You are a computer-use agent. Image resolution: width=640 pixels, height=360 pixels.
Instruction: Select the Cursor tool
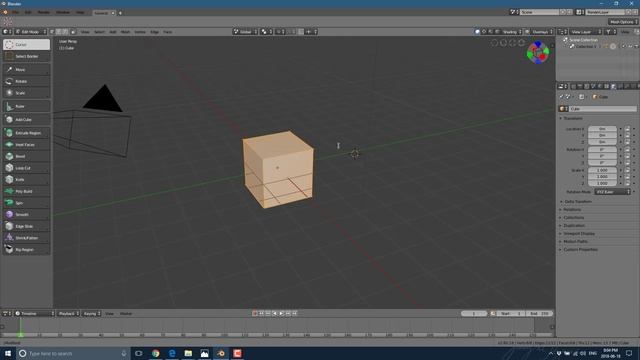click(x=27, y=44)
